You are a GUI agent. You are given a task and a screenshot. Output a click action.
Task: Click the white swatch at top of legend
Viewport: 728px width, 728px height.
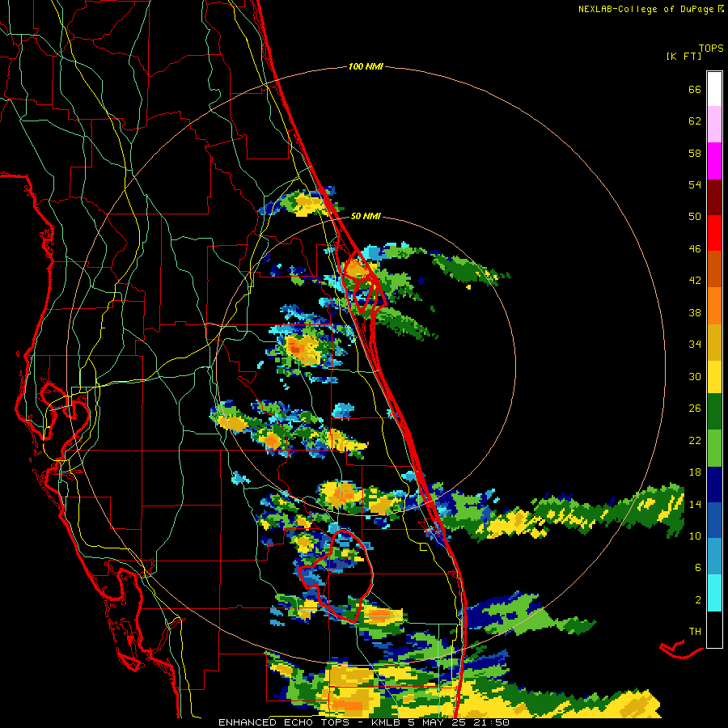(x=714, y=89)
